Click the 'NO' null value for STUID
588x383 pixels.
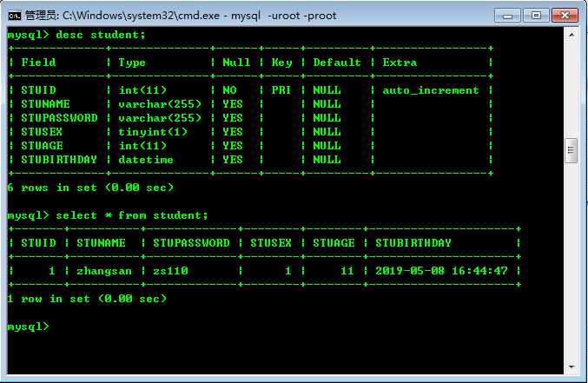tap(229, 90)
